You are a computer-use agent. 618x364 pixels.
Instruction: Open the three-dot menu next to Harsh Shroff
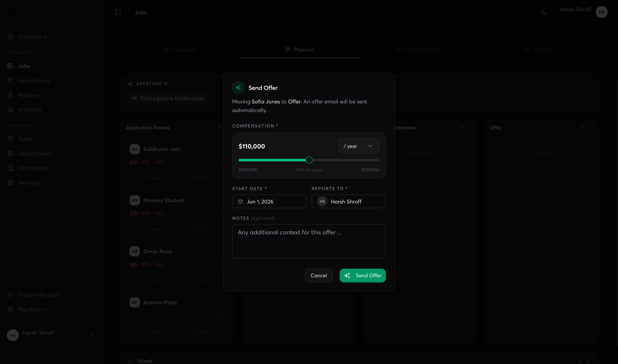coord(92,335)
